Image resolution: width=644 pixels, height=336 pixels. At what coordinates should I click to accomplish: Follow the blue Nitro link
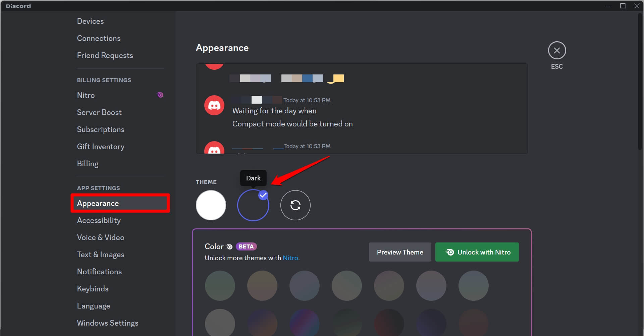pos(290,258)
